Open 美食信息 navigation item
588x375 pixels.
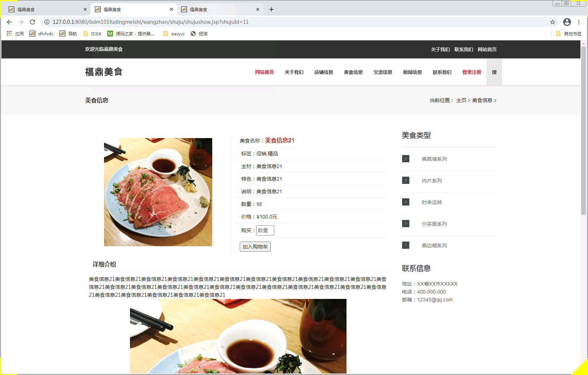click(x=353, y=72)
